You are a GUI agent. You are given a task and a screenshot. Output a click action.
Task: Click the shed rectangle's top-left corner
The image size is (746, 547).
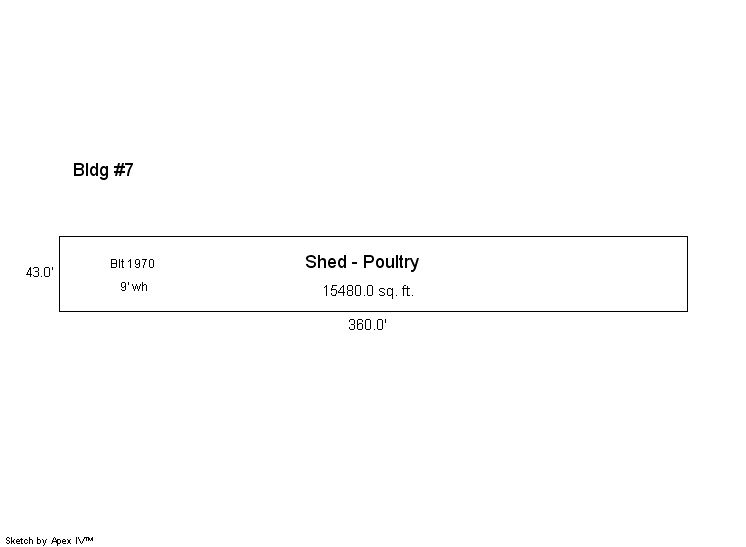tap(60, 237)
